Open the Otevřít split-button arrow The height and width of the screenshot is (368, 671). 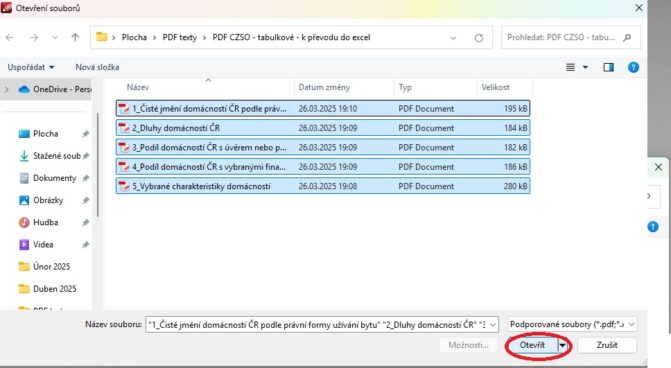click(x=562, y=345)
